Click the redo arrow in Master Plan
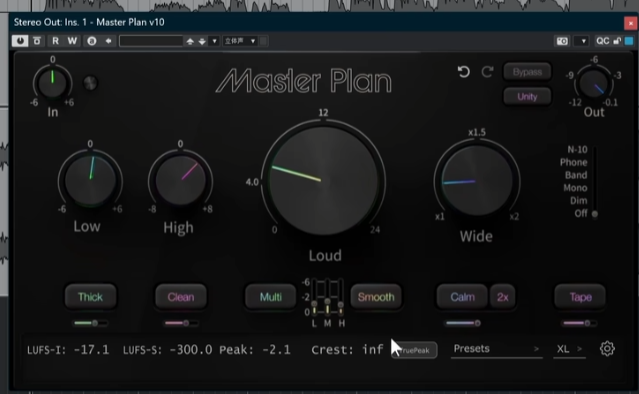This screenshot has width=639, height=394. pyautogui.click(x=487, y=72)
